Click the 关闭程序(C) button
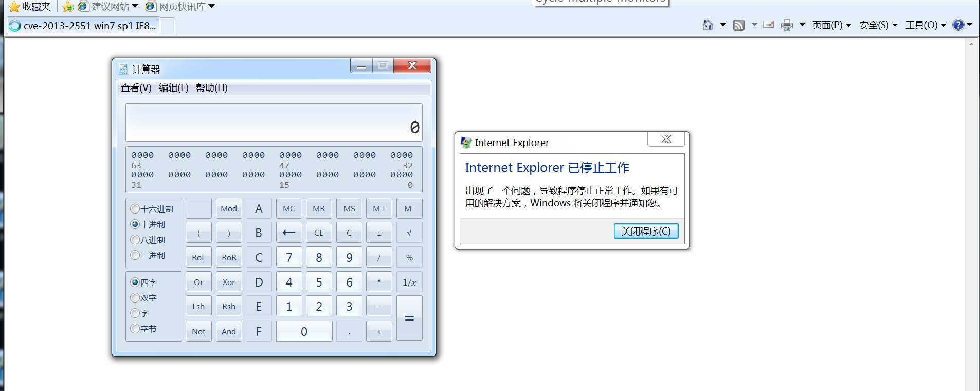 coord(646,231)
